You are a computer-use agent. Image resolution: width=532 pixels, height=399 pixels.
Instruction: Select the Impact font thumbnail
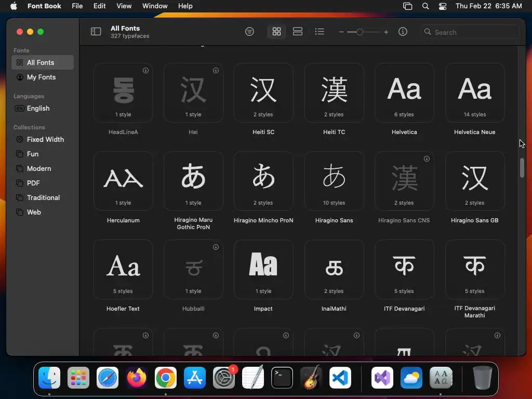coord(263,270)
